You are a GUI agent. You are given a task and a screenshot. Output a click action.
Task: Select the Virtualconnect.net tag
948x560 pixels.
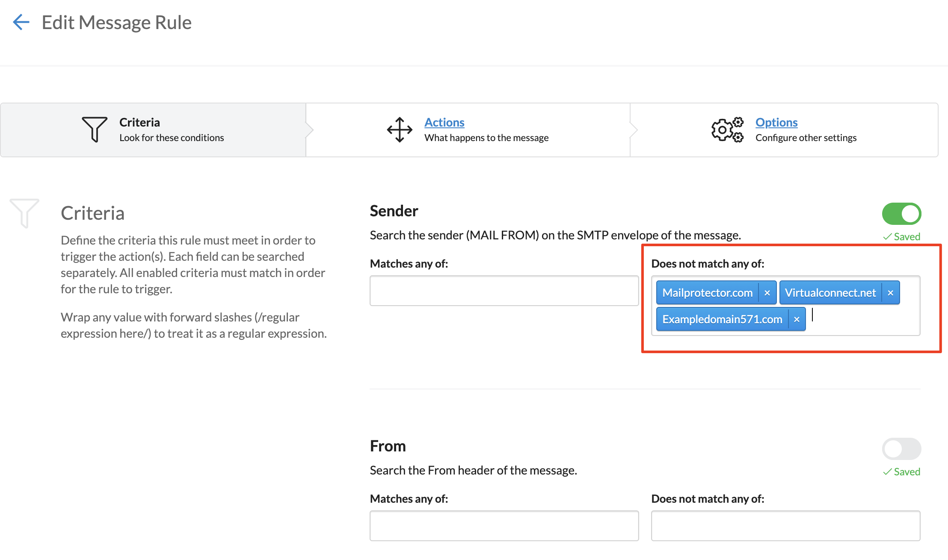[830, 293]
